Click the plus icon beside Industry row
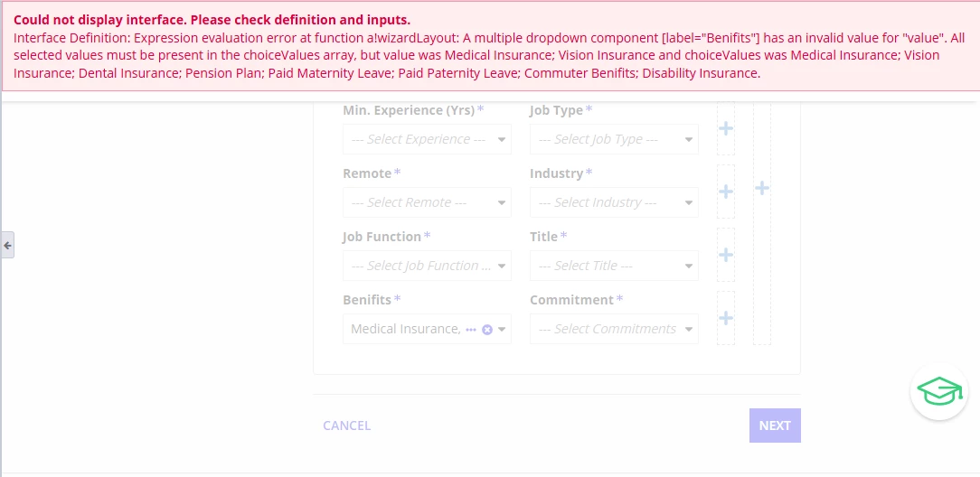 [x=726, y=191]
